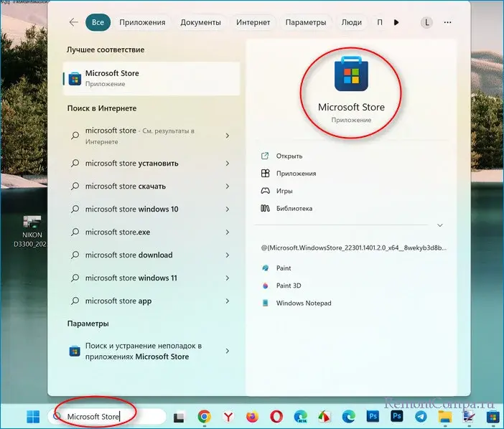Viewport: 504px width, 429px height.
Task: Click Microsoft Store icon in best match
Action: point(75,79)
